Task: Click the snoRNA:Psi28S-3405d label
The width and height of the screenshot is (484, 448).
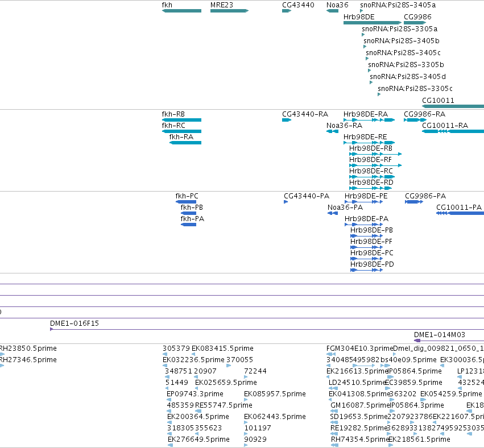Action: pyautogui.click(x=408, y=77)
